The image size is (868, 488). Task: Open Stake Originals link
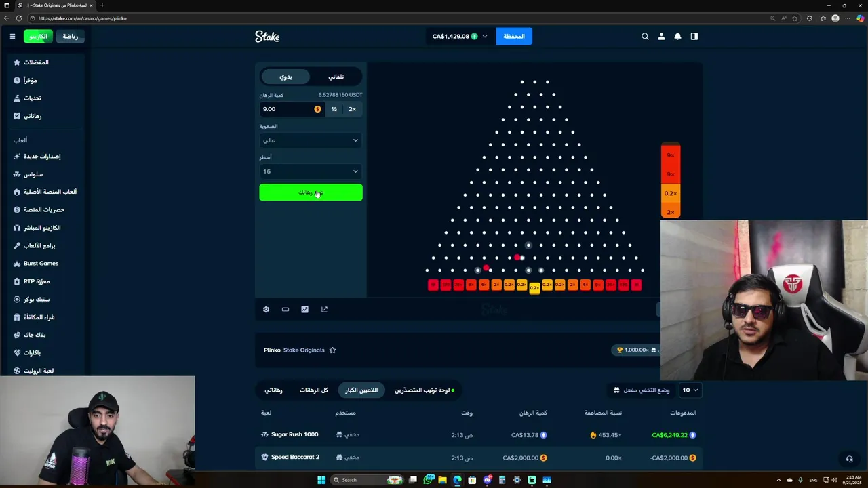pos(304,350)
